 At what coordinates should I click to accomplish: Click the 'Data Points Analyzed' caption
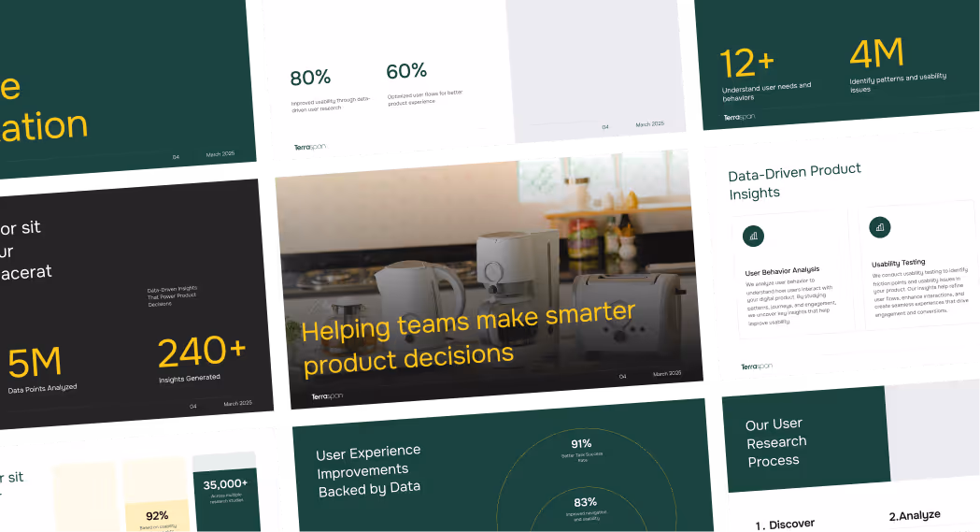click(x=42, y=388)
